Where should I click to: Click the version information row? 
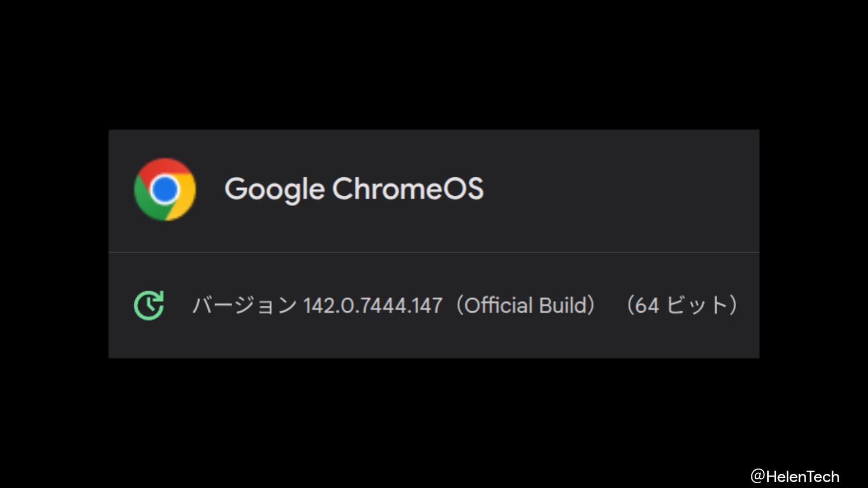[434, 305]
